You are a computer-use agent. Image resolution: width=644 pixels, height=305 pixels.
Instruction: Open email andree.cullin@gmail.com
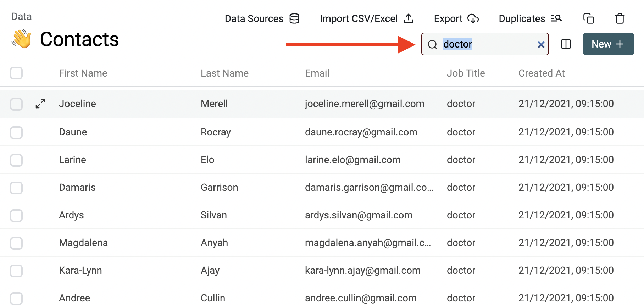(361, 298)
